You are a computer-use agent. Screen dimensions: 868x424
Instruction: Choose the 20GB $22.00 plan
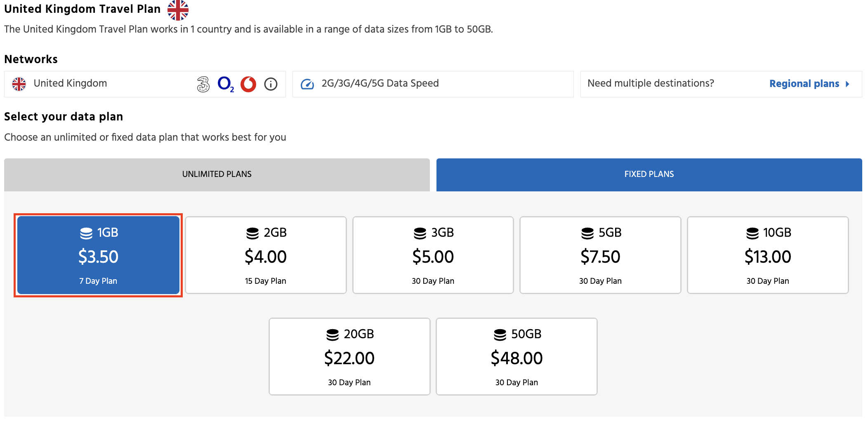[349, 357]
